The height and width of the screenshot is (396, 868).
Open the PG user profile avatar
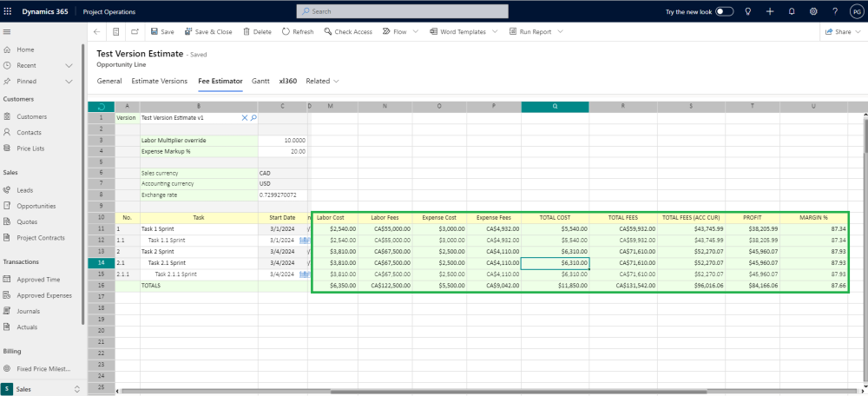857,11
